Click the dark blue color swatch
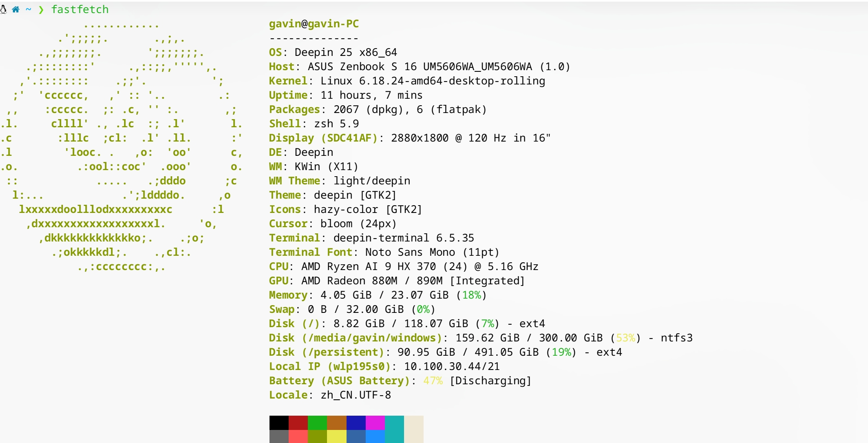This screenshot has height=443, width=868. 356,423
